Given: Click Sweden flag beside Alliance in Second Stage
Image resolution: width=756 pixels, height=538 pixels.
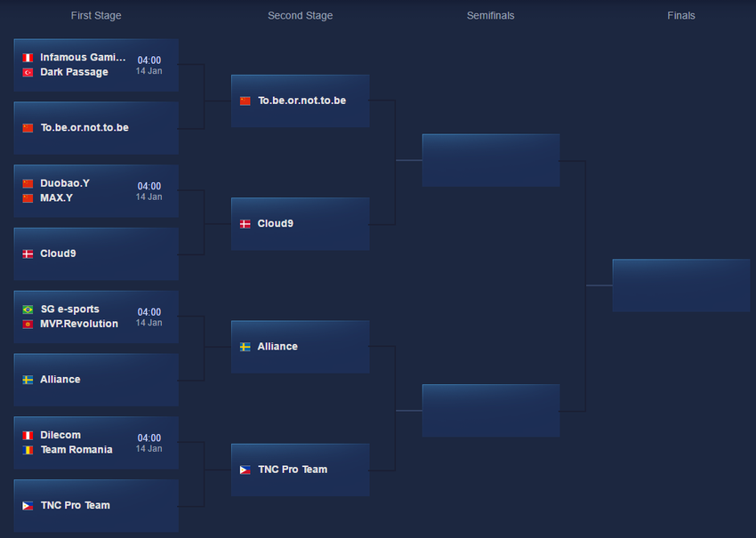Looking at the screenshot, I should [245, 347].
